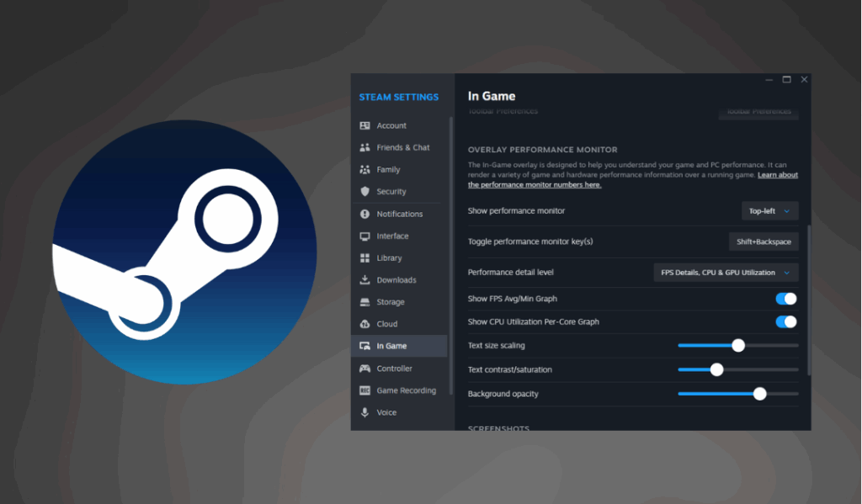Open Voice settings via the microphone icon
This screenshot has width=862, height=504.
click(365, 412)
